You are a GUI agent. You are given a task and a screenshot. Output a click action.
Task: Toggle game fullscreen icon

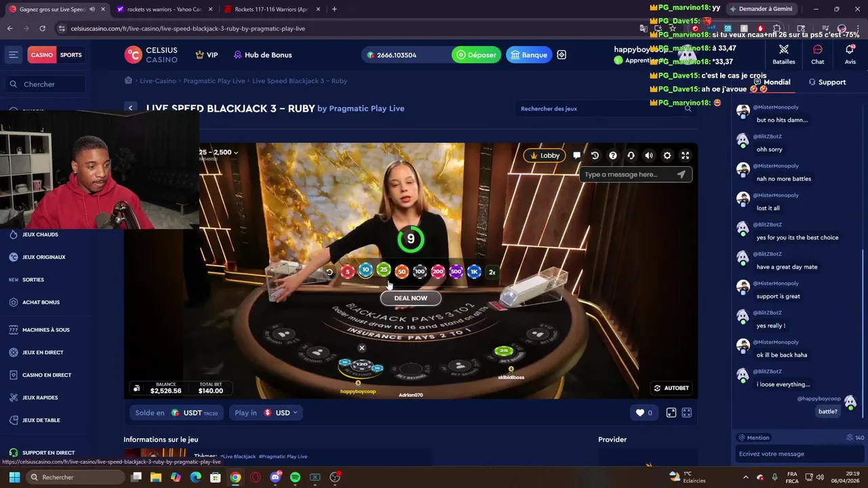(685, 155)
